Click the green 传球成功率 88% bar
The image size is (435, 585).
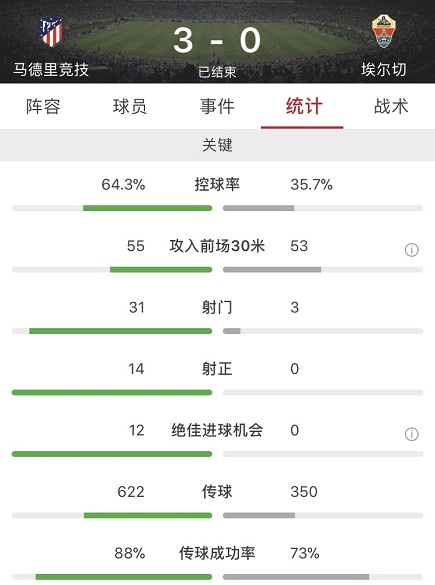[x=124, y=577]
